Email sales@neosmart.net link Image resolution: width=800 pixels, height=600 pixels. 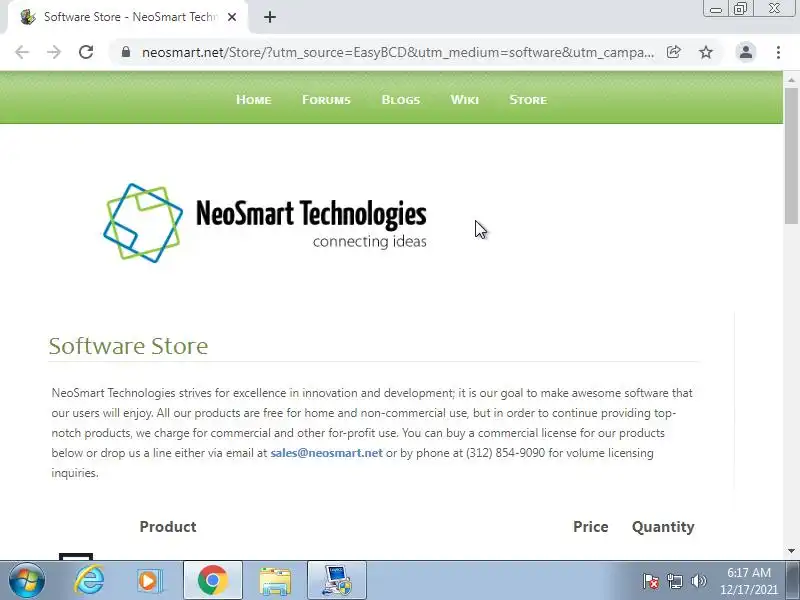pyautogui.click(x=326, y=453)
